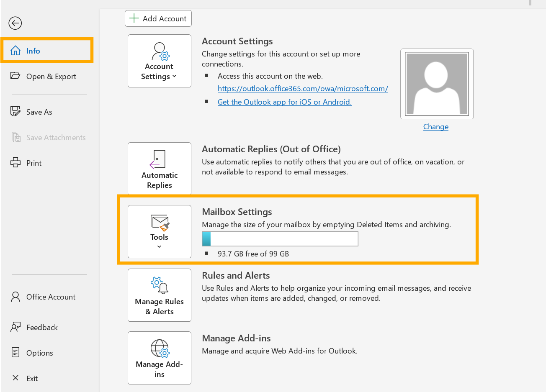Click the Manage Rules & Alerts gear-bell icon

click(159, 285)
